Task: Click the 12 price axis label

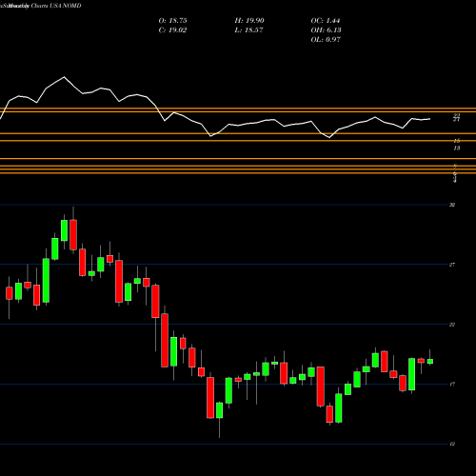Action: point(452,445)
